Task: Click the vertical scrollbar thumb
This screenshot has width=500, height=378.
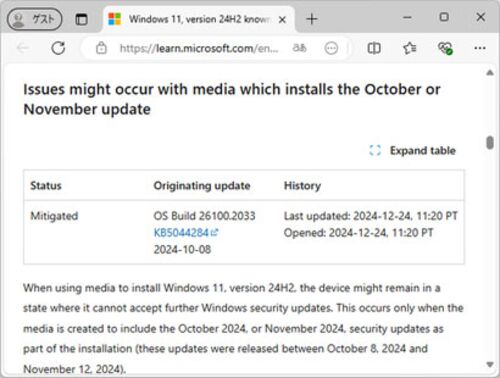Action: point(490,143)
